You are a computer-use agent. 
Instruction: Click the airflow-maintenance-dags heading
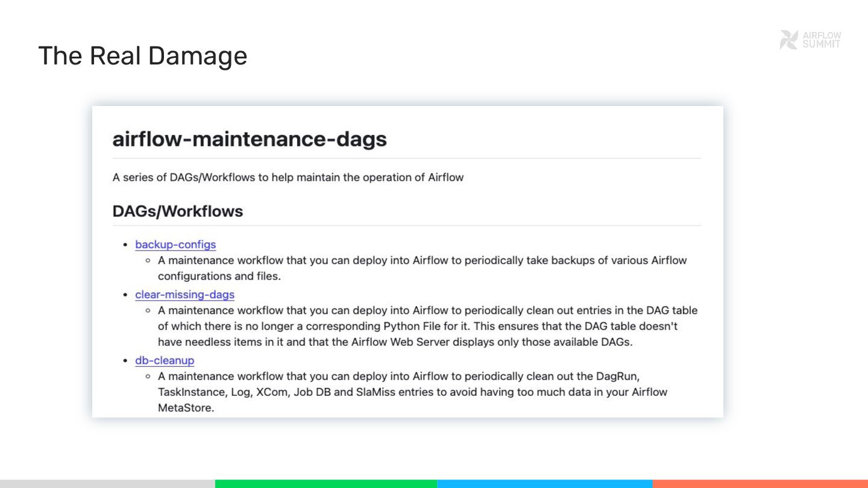tap(250, 139)
